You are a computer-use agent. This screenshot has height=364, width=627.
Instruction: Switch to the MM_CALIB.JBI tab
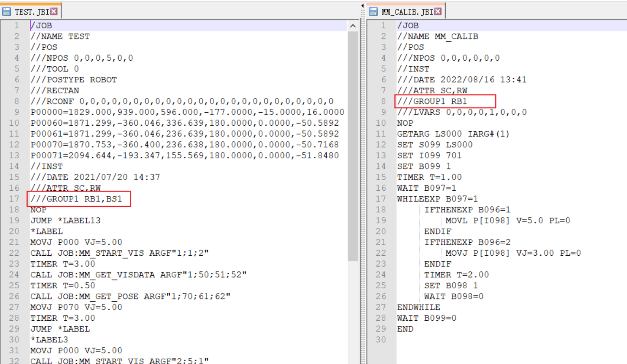pyautogui.click(x=407, y=12)
